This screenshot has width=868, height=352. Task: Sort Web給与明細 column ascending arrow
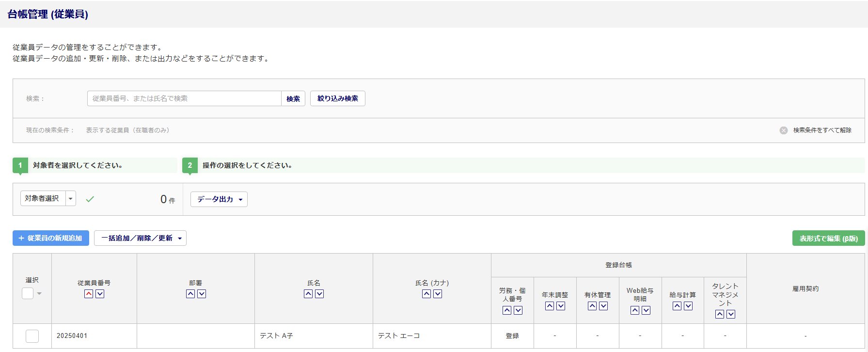click(x=635, y=310)
